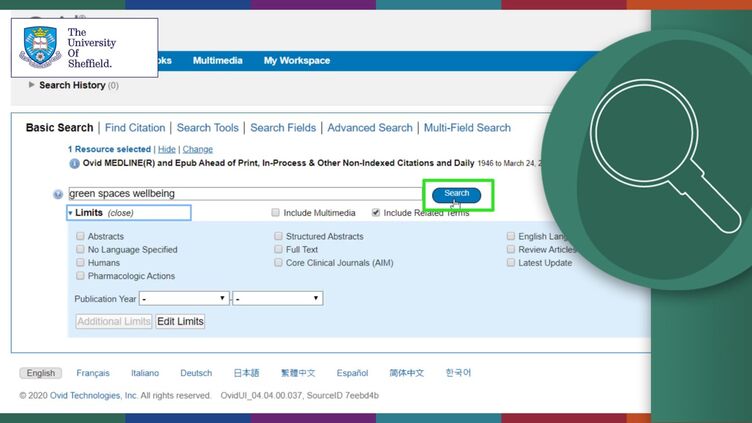Expand the Search History triangle
752x423 pixels.
pos(32,85)
